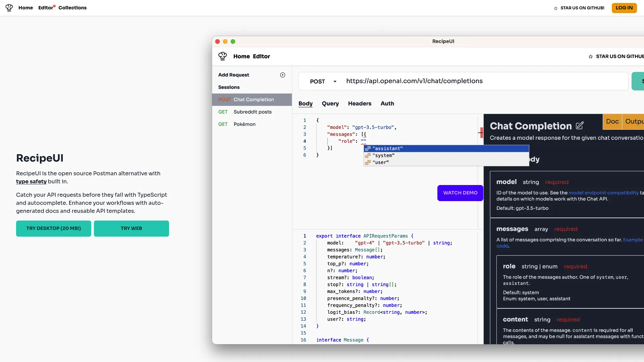644x362 pixels.
Task: Click the yellow minimize dot of RecipeUI window
Action: pos(225,42)
